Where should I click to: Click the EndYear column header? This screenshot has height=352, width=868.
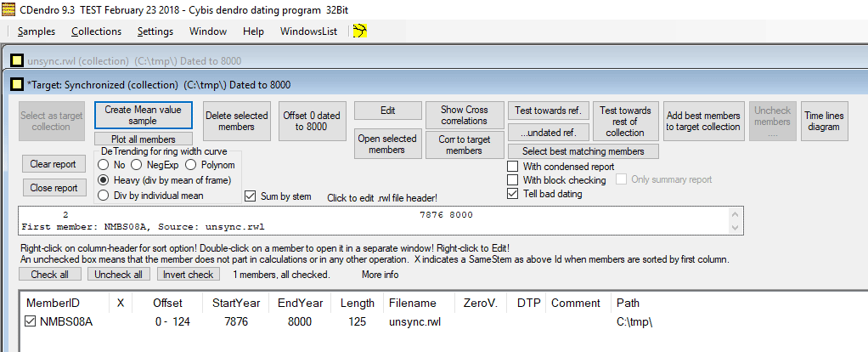point(300,304)
